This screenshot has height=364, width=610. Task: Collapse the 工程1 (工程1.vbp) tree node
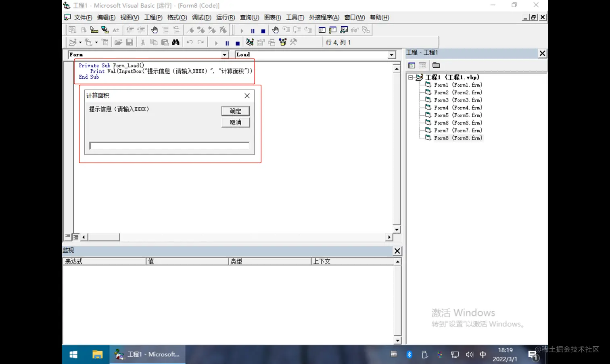[411, 77]
